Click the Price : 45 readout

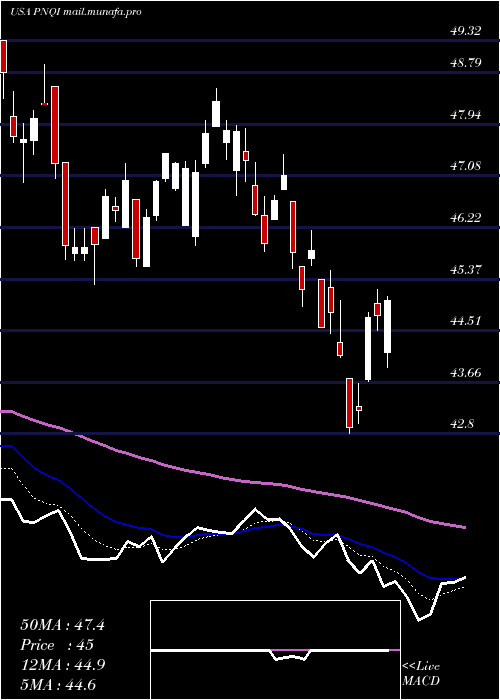coord(57,645)
